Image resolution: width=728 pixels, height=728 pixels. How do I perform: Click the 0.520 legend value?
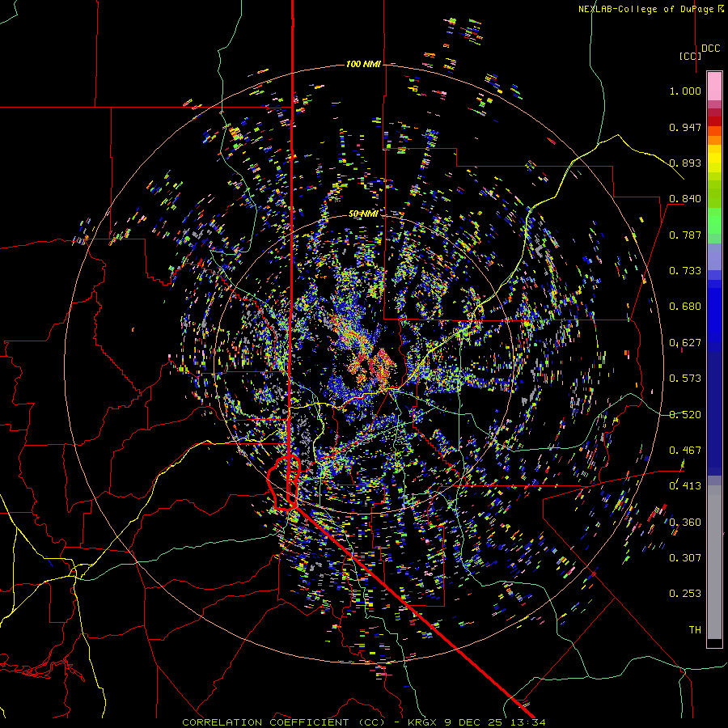click(x=685, y=415)
